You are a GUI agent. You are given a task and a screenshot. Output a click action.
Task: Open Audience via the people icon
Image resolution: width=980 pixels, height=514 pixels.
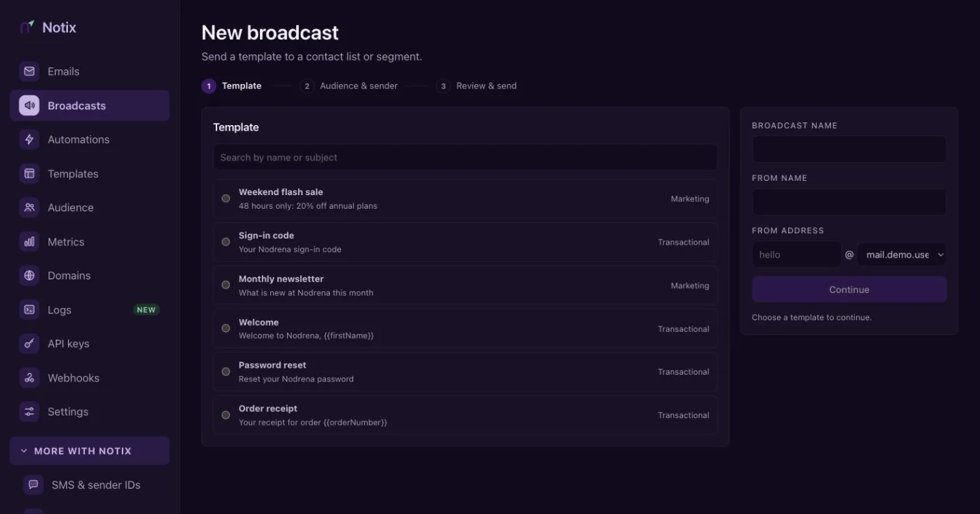[29, 207]
